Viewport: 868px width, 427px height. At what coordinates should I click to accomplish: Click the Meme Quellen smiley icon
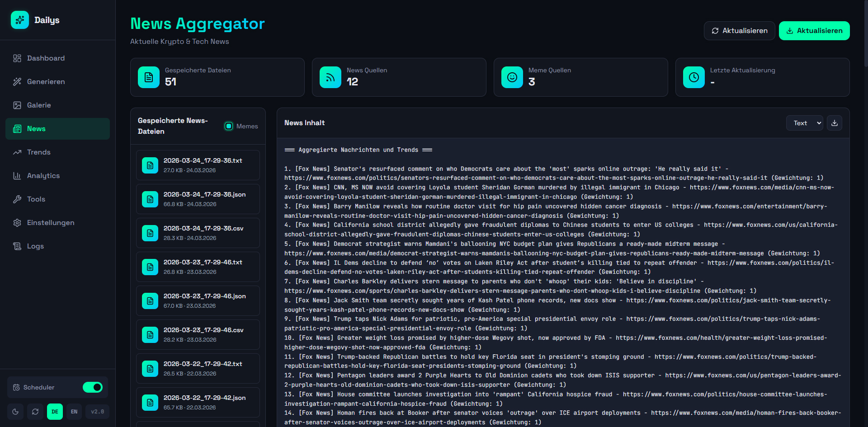coord(512,77)
